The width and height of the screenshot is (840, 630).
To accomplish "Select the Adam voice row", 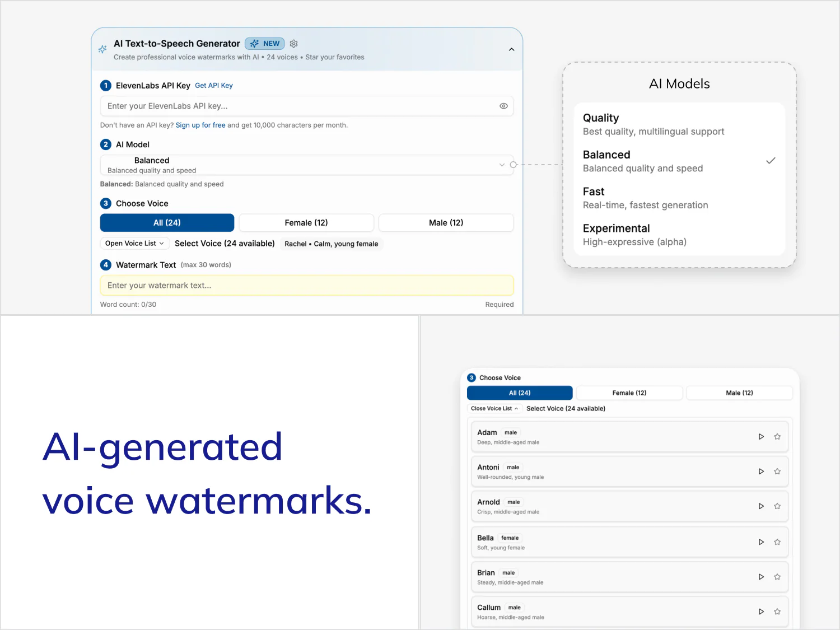I will 630,437.
